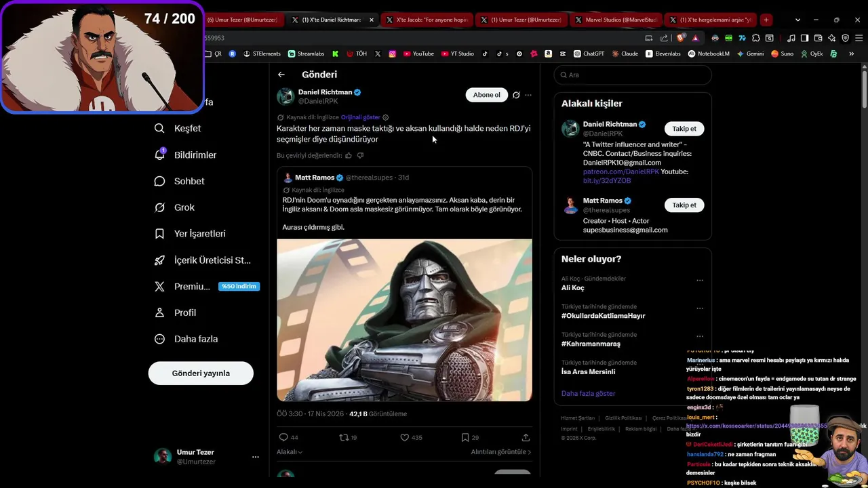The height and width of the screenshot is (488, 868).
Task: Open İçerik Üreticisi Studio item
Action: [x=203, y=260]
